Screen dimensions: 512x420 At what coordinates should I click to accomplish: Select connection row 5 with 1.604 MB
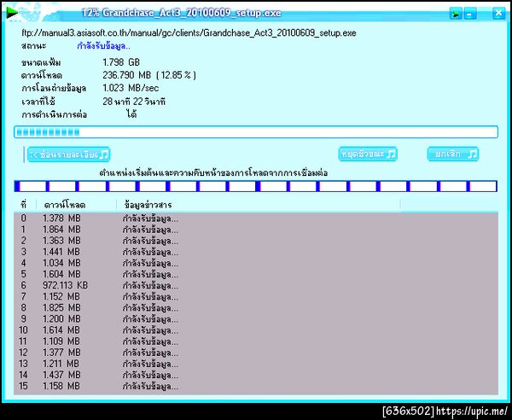[256, 274]
